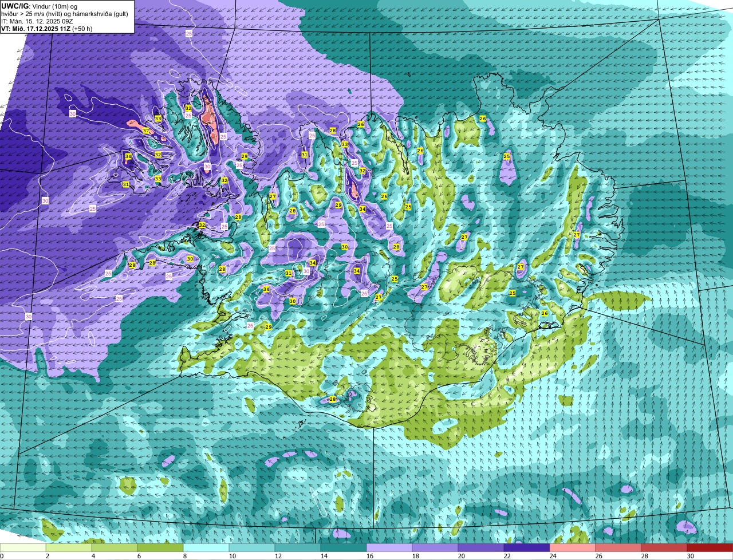Pick the dark indigo swatch between 22 and 24
The height and width of the screenshot is (560, 733).
point(527,547)
